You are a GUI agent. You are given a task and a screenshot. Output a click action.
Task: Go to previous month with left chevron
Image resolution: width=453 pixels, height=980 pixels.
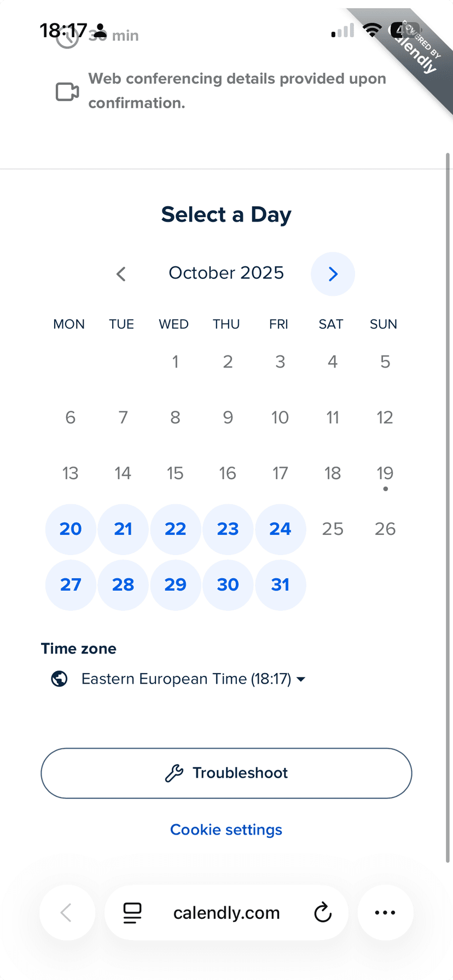121,274
